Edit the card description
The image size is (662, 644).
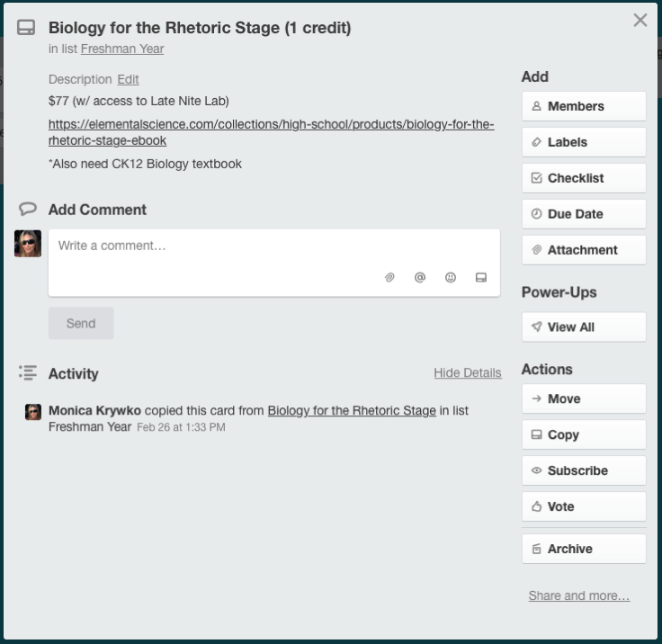point(128,79)
